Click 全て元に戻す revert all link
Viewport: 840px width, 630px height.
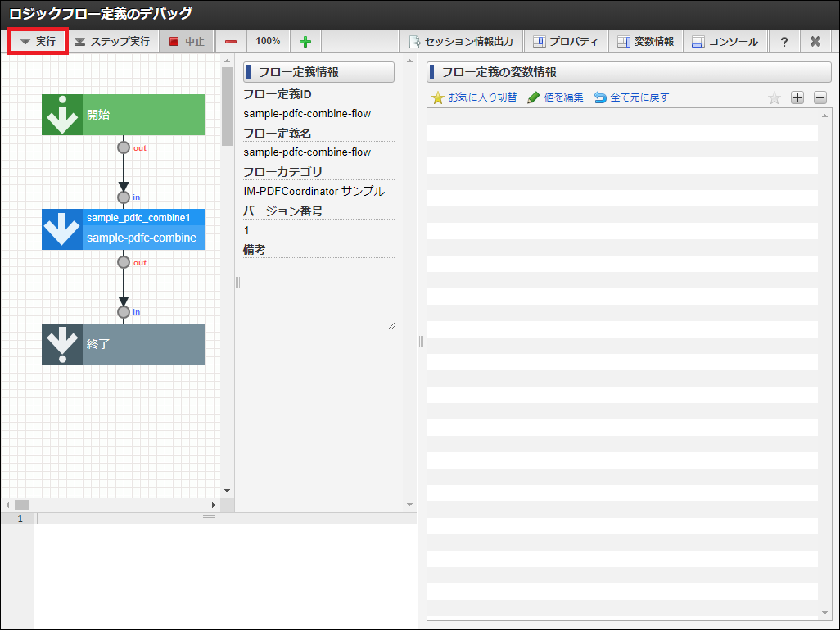[631, 97]
